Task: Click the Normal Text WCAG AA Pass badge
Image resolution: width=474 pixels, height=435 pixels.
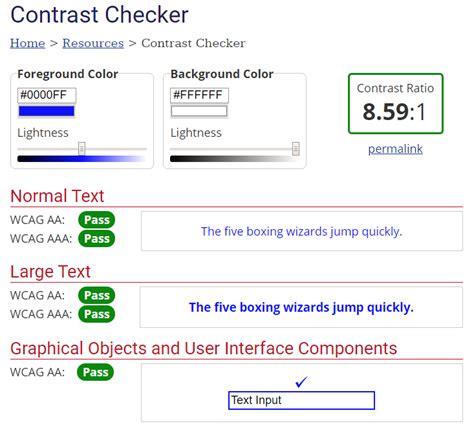Action: point(97,220)
